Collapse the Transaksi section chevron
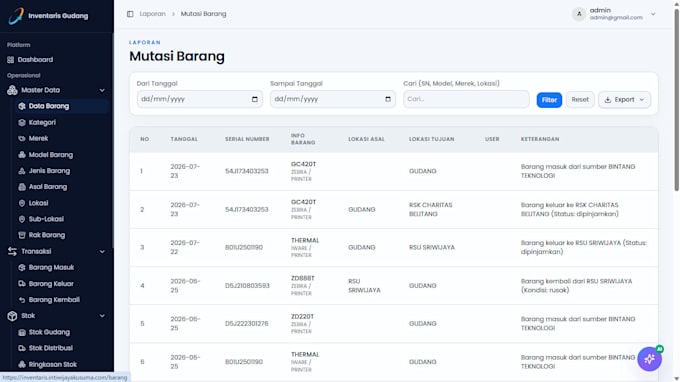 (102, 251)
